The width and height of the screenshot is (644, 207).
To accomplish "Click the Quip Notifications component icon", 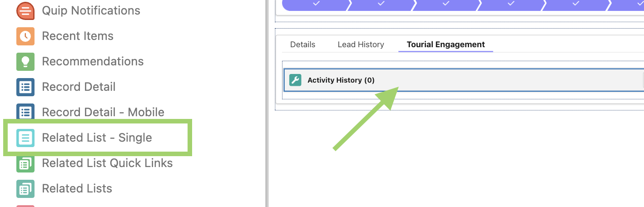I will 25,10.
